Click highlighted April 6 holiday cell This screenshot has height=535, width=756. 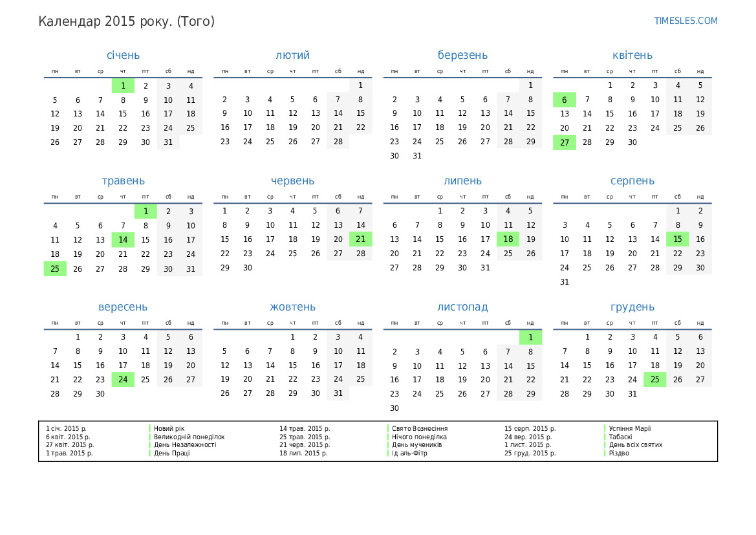click(565, 100)
